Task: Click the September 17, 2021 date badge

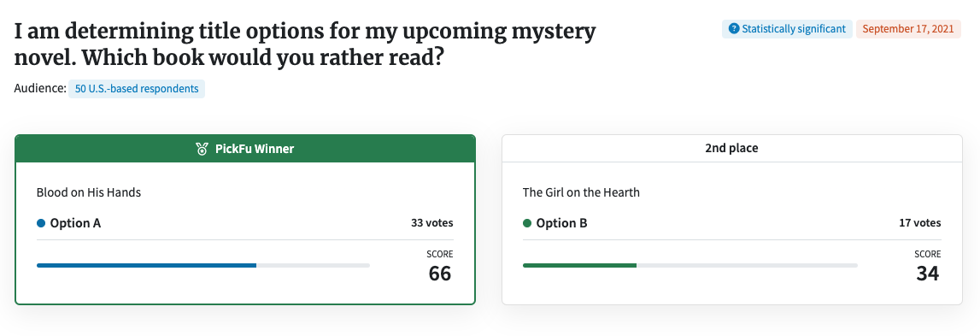Action: tap(908, 29)
